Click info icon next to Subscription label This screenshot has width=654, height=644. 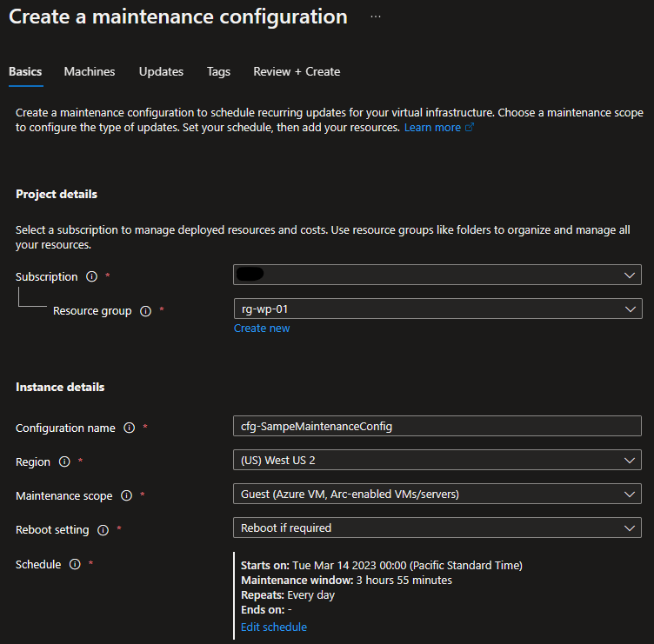91,276
